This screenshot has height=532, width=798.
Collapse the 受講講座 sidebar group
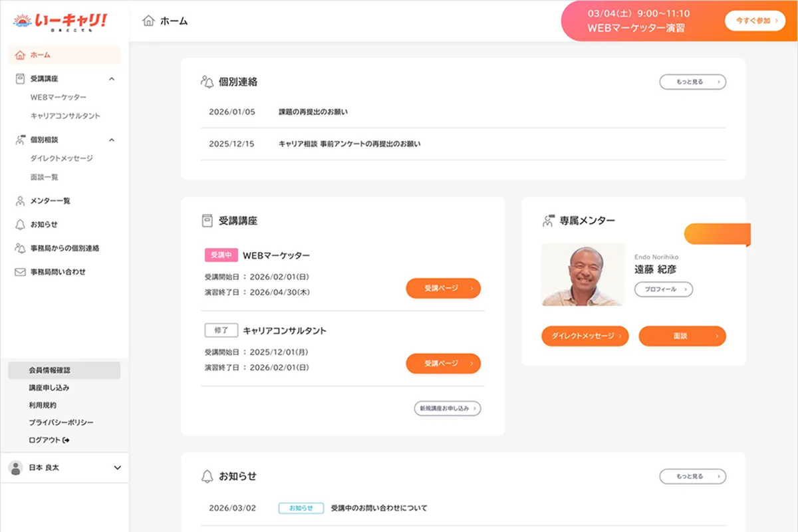tap(112, 78)
